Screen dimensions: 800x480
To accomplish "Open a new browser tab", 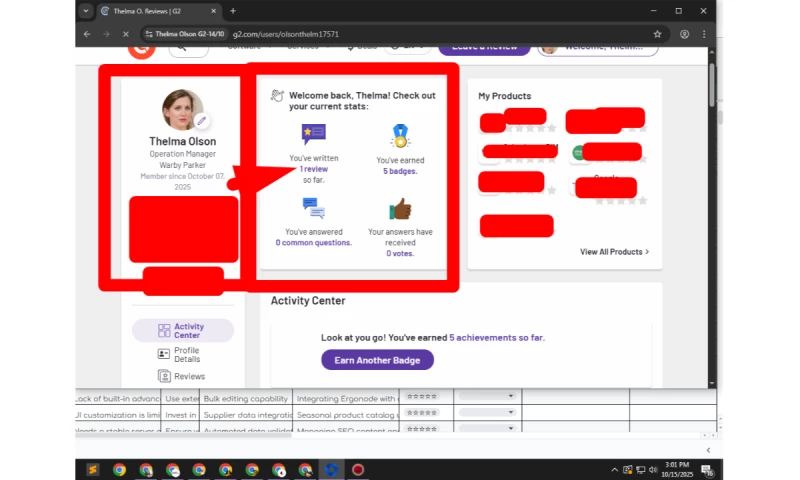I will tap(233, 11).
